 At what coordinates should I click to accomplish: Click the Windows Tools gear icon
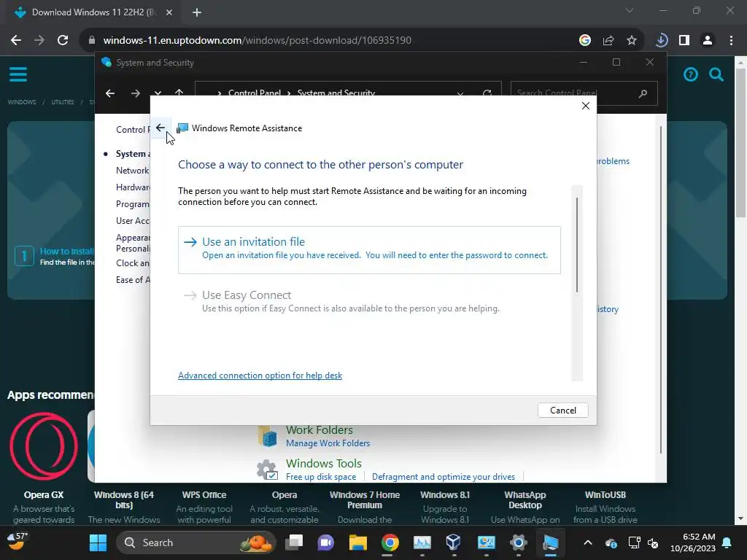(267, 470)
